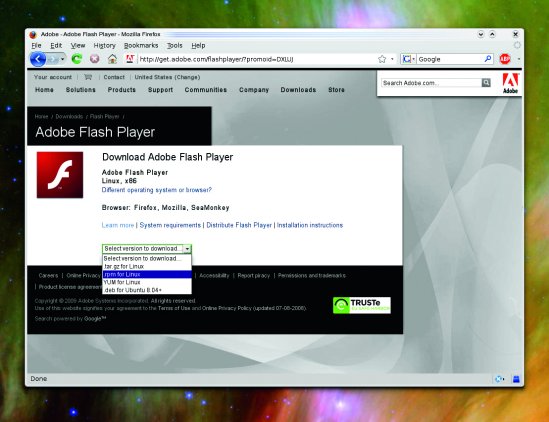Click the Accessibility footer link
The image size is (549, 422).
point(214,276)
